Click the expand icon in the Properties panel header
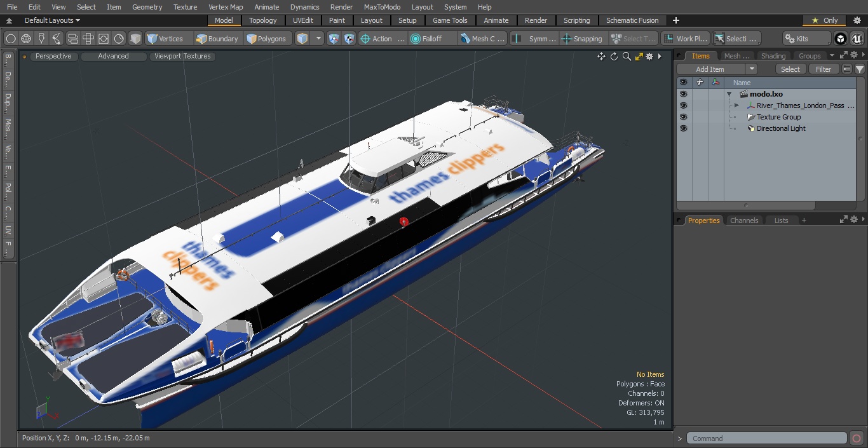868x448 pixels. pos(844,220)
